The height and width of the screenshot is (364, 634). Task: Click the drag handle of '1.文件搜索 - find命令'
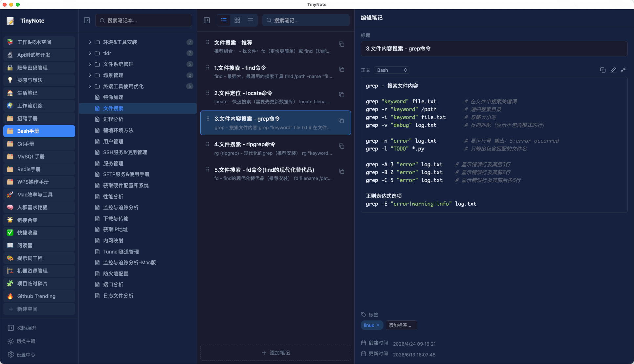coord(208,68)
